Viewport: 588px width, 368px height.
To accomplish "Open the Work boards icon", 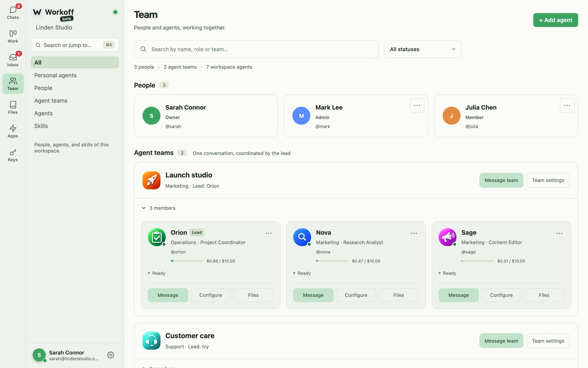I will pos(13,33).
